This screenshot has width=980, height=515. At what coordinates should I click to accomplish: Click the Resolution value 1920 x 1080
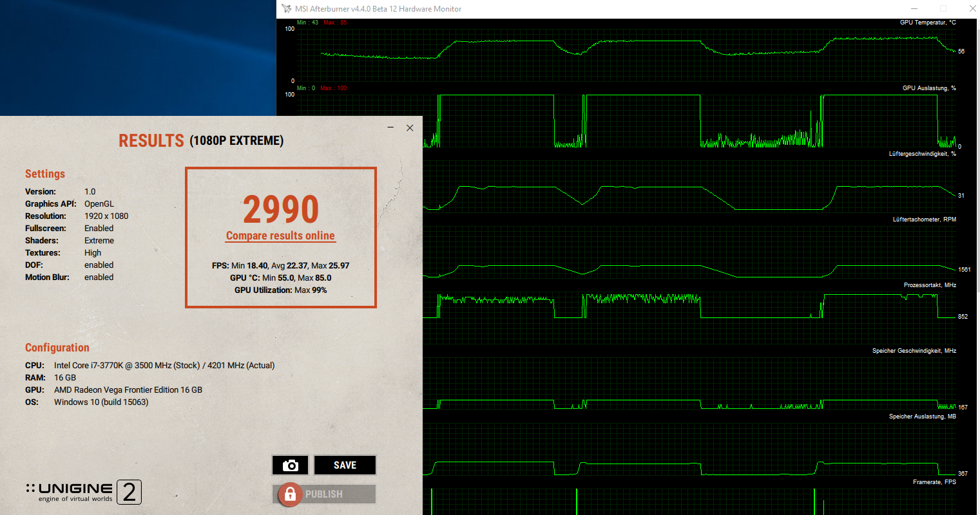point(106,216)
